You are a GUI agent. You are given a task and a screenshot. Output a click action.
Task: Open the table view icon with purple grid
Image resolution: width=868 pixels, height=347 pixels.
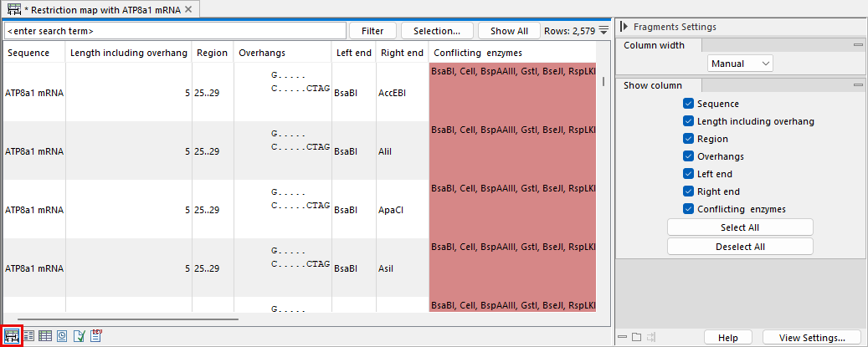[x=45, y=335]
